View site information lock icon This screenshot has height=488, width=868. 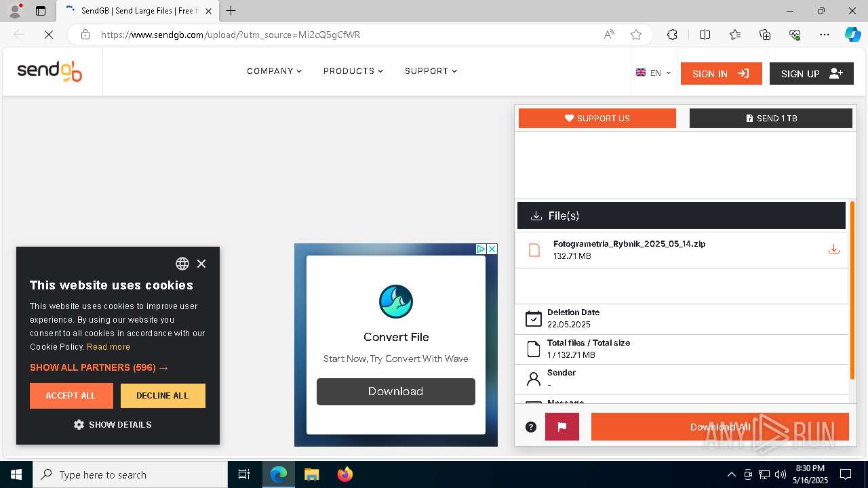click(85, 35)
